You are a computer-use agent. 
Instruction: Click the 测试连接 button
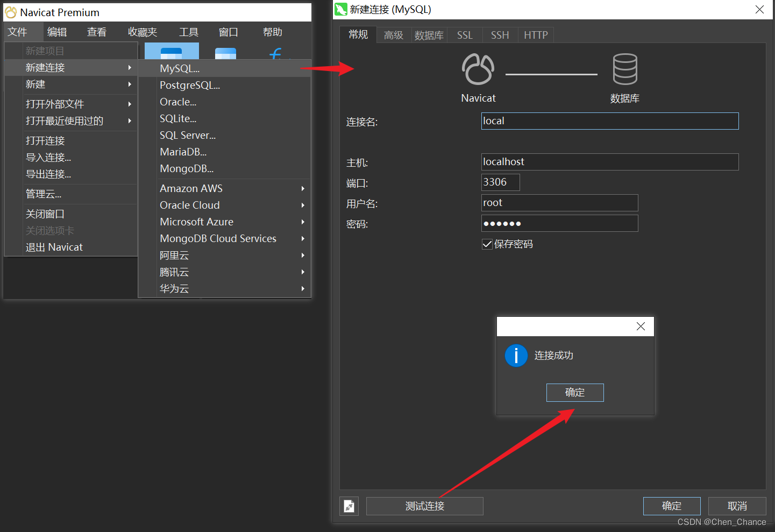pos(425,506)
